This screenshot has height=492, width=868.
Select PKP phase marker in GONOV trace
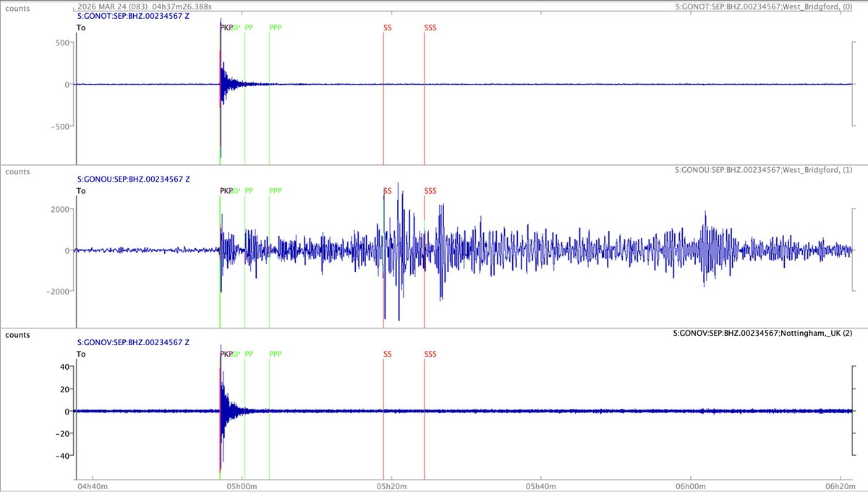coord(226,355)
